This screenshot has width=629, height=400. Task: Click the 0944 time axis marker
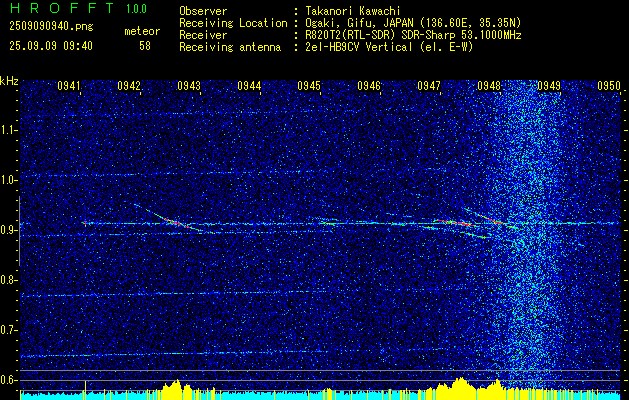coord(249,85)
